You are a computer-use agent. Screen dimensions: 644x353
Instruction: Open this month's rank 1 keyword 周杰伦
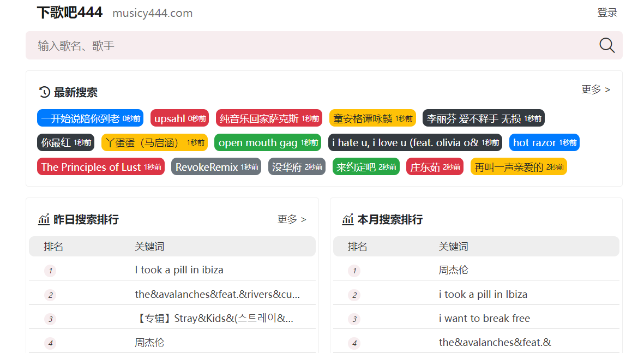(454, 270)
